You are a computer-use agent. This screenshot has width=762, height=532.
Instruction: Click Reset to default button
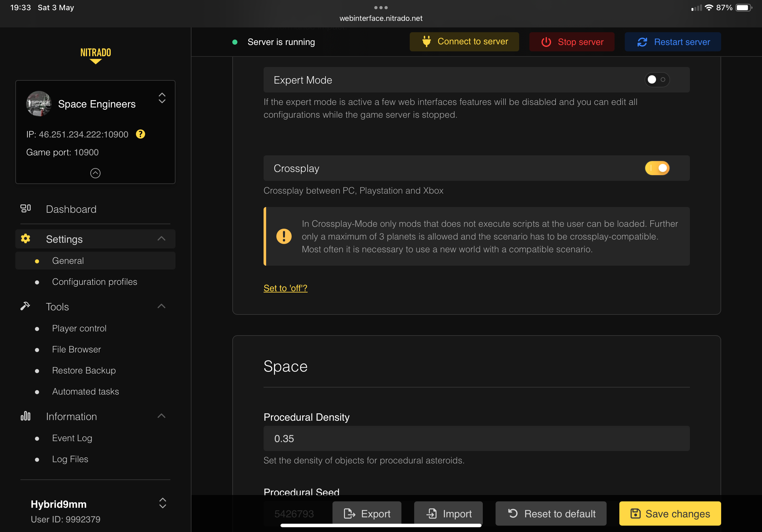click(x=550, y=514)
